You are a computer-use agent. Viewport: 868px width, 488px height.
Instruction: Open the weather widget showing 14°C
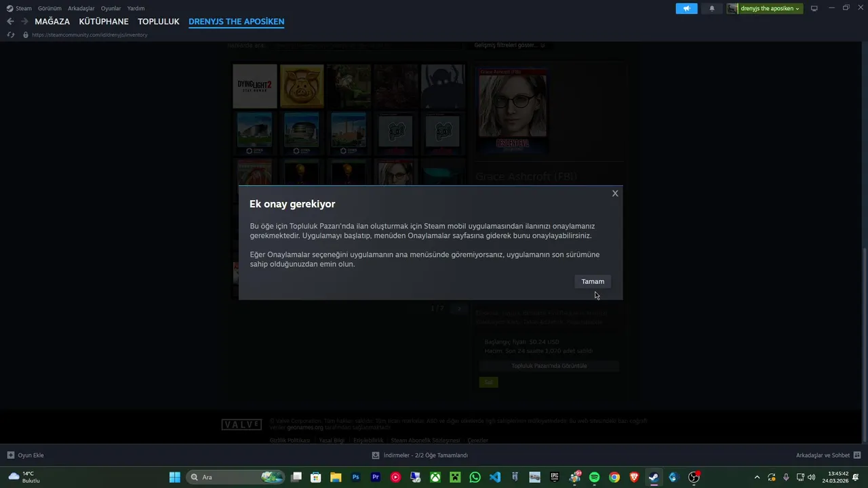pos(24,477)
